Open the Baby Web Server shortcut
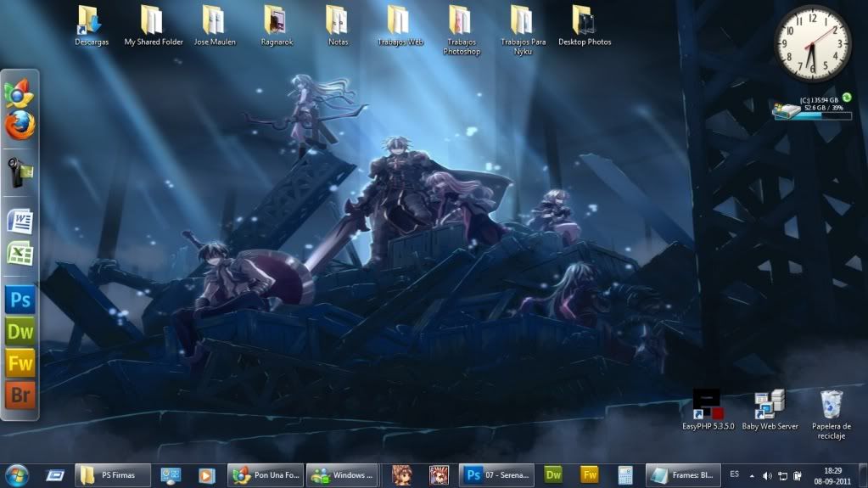The image size is (868, 488). [770, 410]
